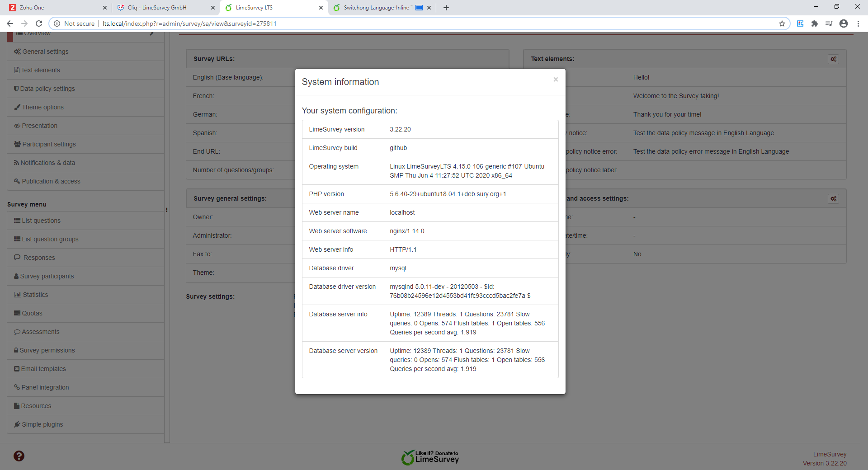Open Notifications & data
868x470 pixels.
click(x=85, y=163)
